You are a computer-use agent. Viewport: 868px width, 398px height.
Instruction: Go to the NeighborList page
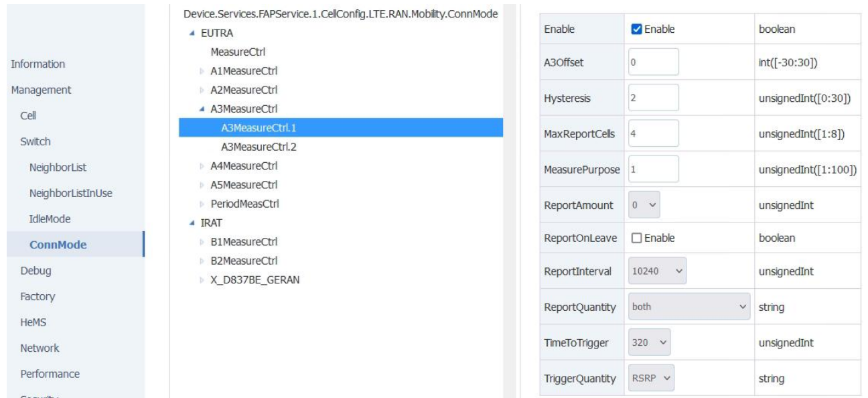point(58,168)
